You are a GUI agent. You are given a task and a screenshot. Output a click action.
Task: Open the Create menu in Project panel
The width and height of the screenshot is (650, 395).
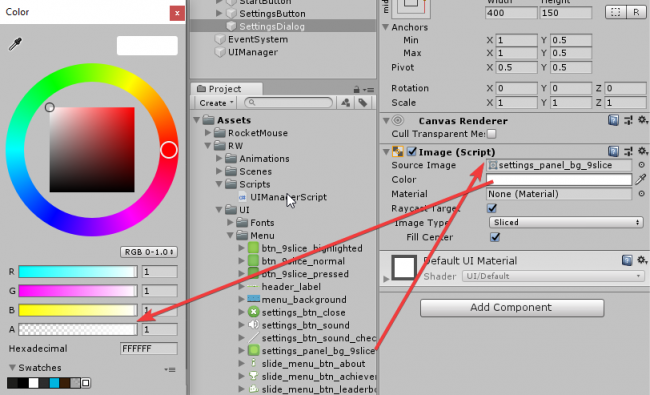[x=216, y=103]
